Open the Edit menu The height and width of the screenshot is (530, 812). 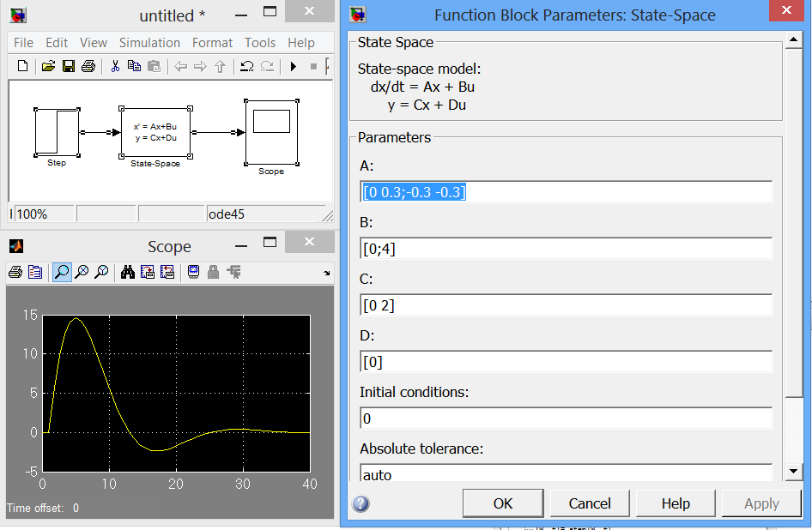click(57, 42)
